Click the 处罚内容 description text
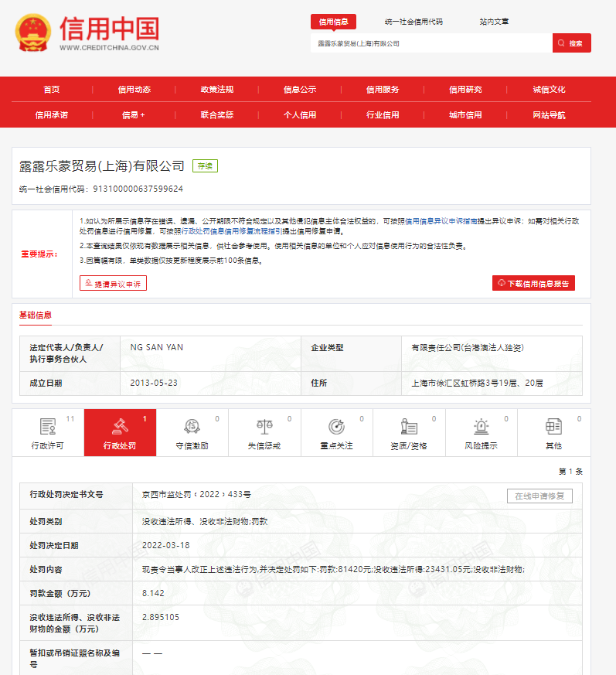 point(333,570)
